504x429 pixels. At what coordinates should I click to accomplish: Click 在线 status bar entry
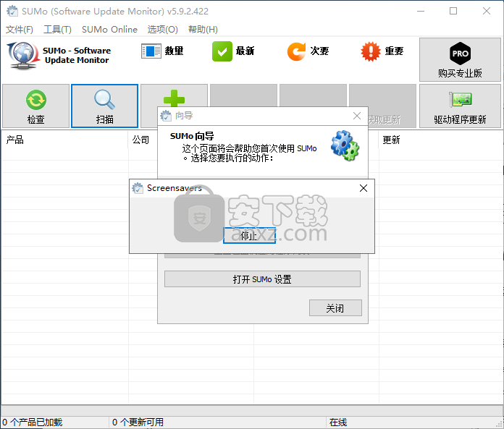click(x=338, y=422)
